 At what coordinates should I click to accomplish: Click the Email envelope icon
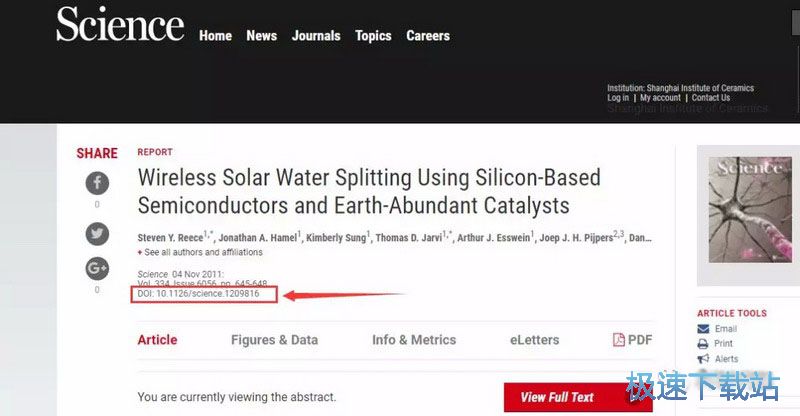pyautogui.click(x=703, y=329)
